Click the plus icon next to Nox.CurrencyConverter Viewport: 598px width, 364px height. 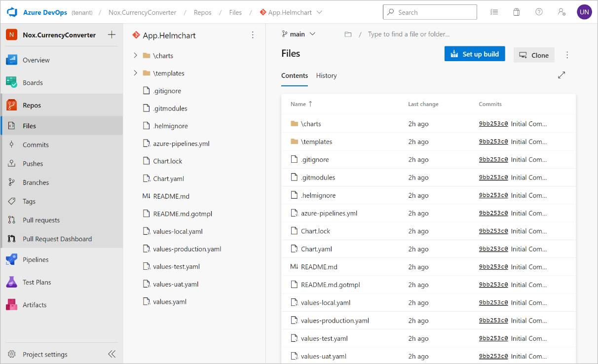[112, 35]
